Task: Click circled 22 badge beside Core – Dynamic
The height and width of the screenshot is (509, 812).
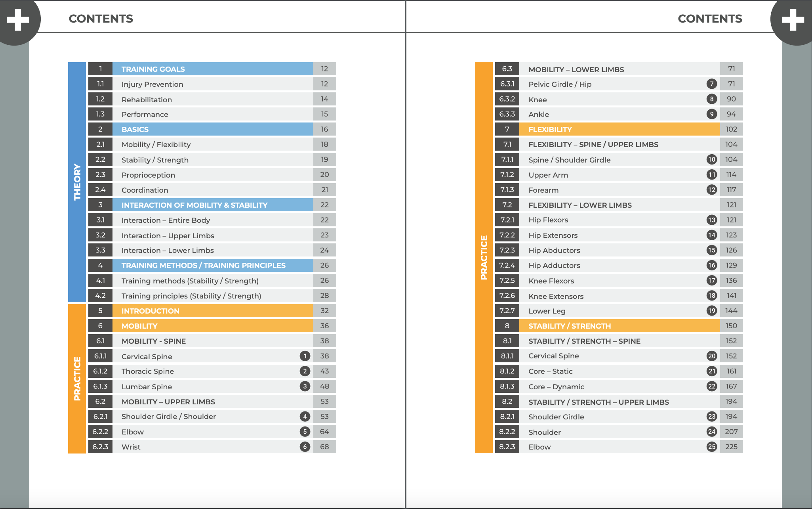Action: click(x=711, y=387)
